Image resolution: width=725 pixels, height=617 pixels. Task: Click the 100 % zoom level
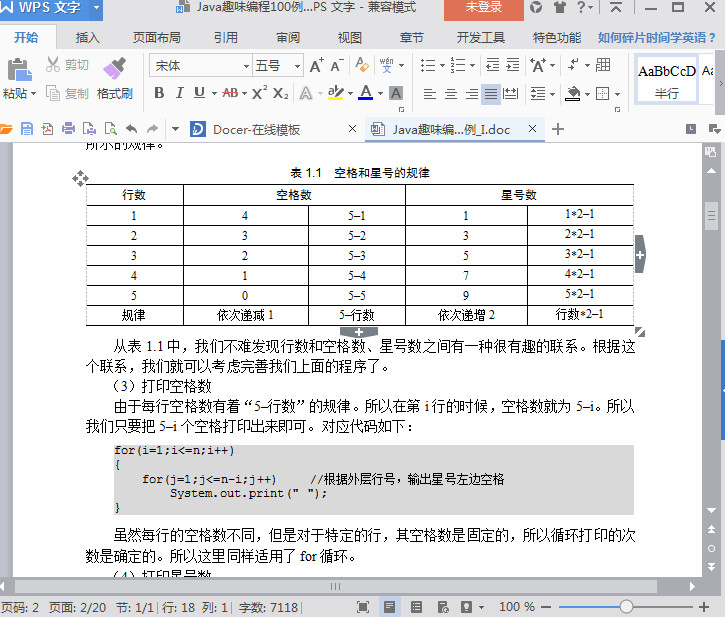(x=516, y=606)
